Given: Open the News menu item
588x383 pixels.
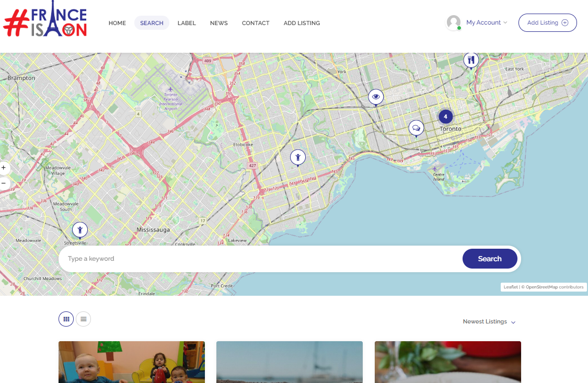Looking at the screenshot, I should click(x=219, y=23).
